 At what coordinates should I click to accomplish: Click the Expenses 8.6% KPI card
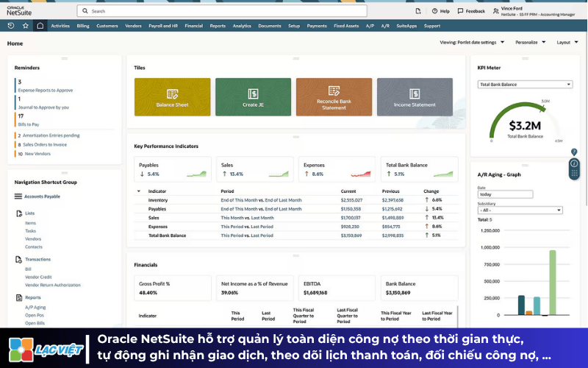coord(337,169)
